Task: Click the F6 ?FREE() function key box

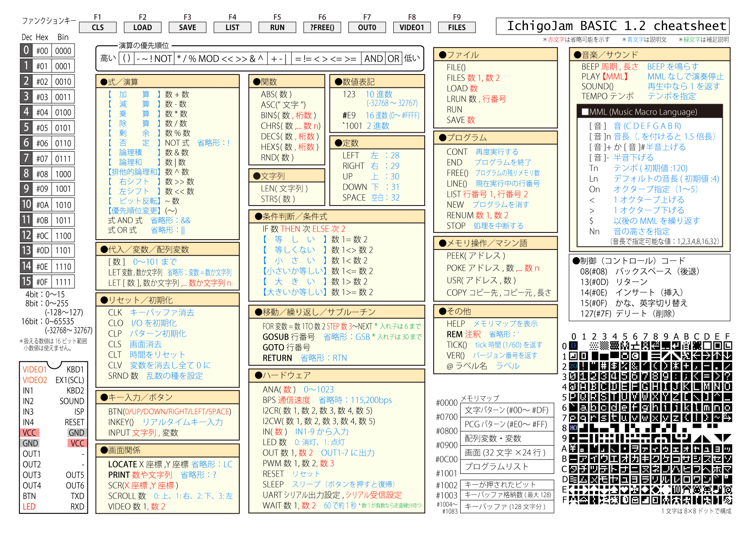Action: 322,27
